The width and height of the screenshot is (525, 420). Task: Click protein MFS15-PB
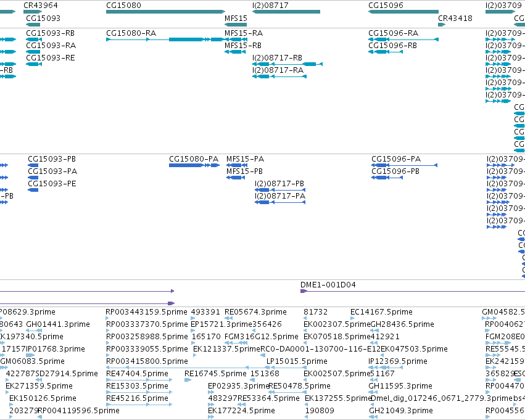coord(244,171)
